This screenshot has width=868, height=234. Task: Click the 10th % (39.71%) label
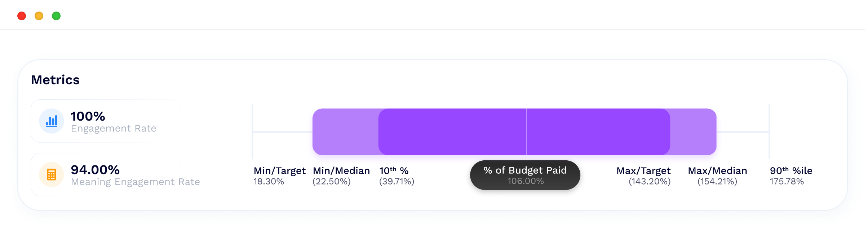pyautogui.click(x=396, y=175)
